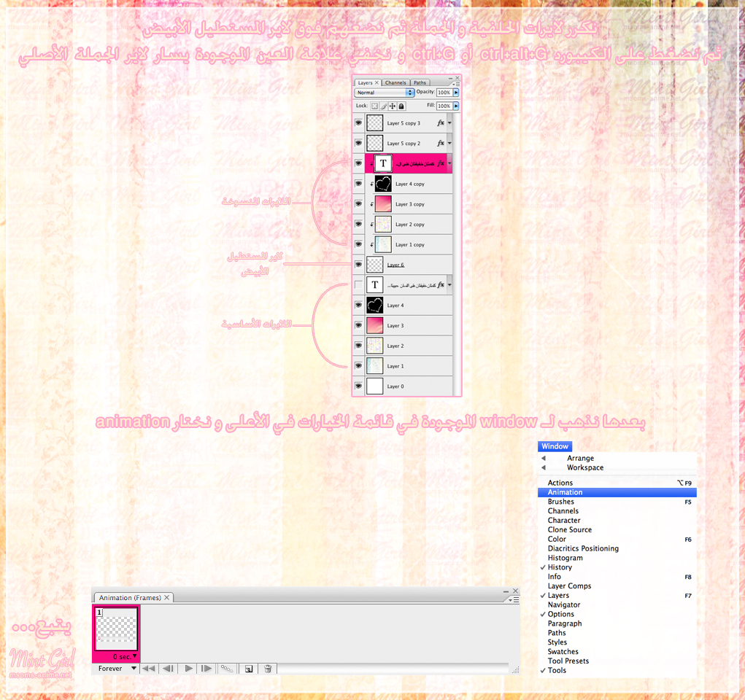Open the Animation panel options menu icon
Image resolution: width=745 pixels, height=700 pixels.
[x=514, y=600]
